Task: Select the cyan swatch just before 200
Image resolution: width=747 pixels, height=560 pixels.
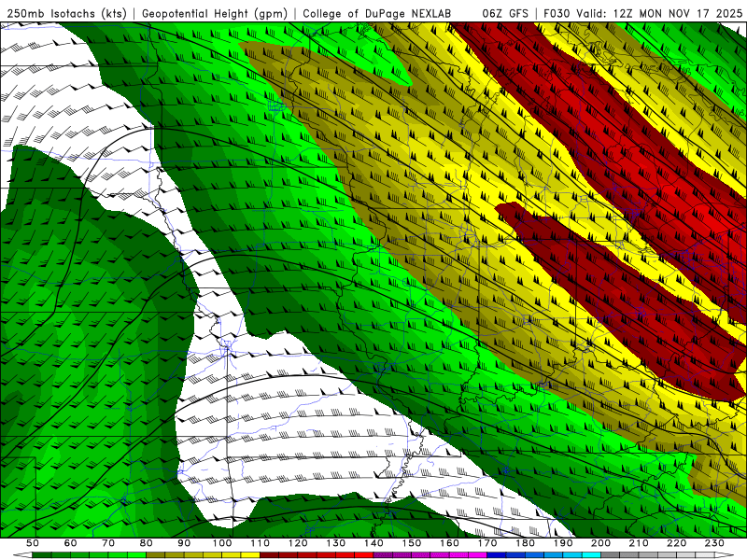Action: (592, 555)
